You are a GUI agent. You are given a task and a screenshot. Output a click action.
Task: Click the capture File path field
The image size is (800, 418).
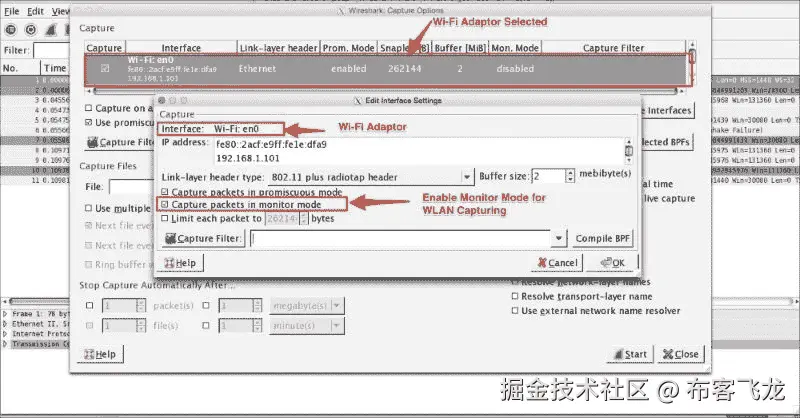132,187
